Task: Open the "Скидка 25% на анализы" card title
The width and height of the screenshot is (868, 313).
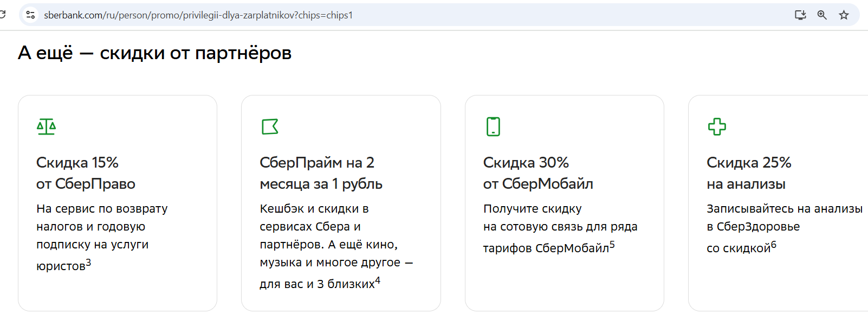Action: click(x=749, y=173)
